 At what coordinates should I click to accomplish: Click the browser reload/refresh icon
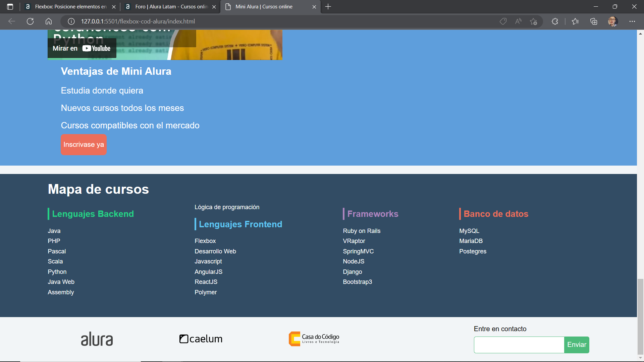pyautogui.click(x=30, y=21)
